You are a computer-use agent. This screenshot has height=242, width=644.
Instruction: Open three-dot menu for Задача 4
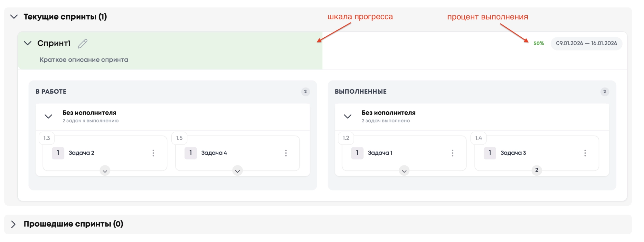point(286,153)
